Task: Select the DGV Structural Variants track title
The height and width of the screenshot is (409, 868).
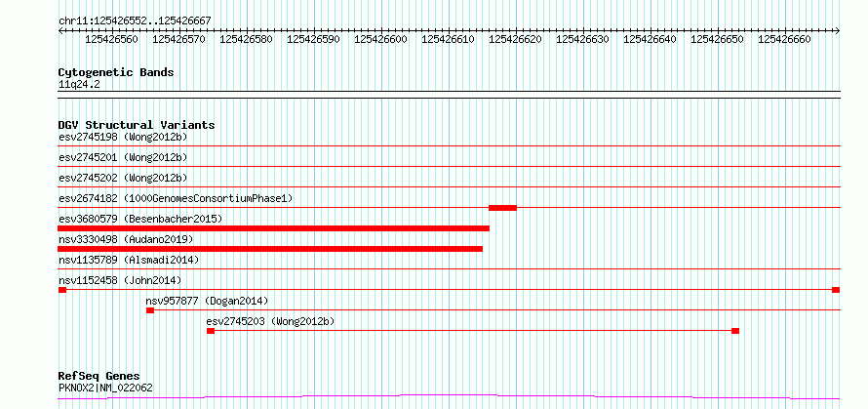Action: click(x=137, y=125)
